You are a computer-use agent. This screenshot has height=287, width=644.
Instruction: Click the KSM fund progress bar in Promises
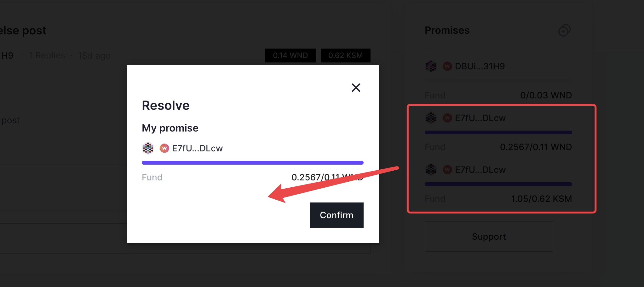[498, 184]
